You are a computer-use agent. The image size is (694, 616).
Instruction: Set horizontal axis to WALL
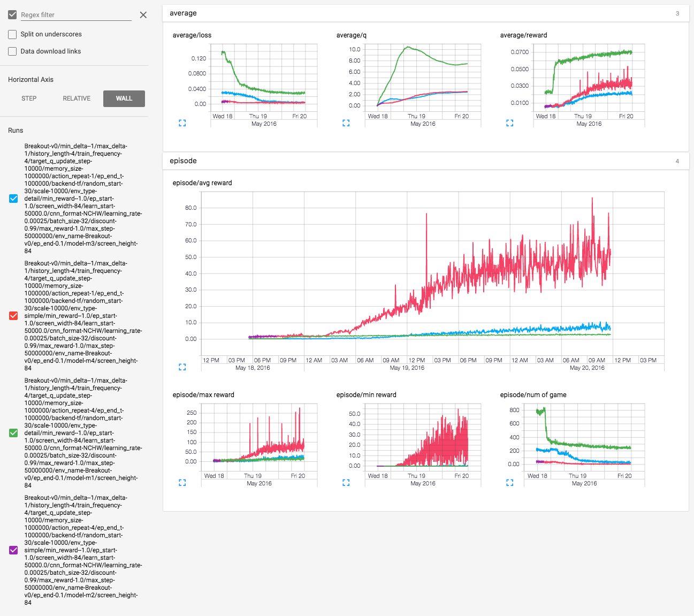[x=124, y=98]
